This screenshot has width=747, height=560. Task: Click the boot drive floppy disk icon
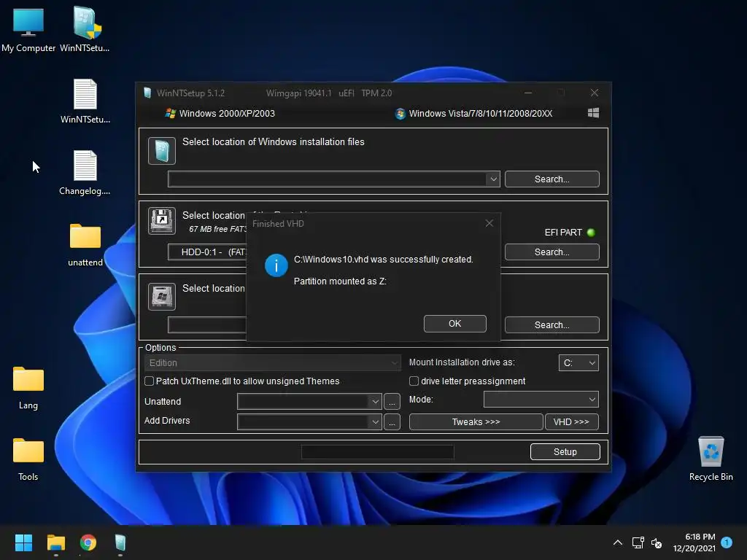[x=162, y=220]
